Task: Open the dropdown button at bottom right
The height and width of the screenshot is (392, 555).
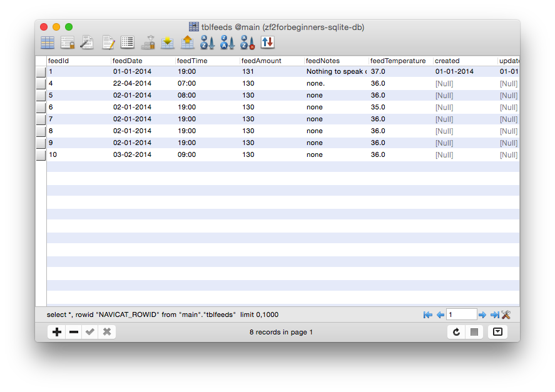Action: (497, 332)
